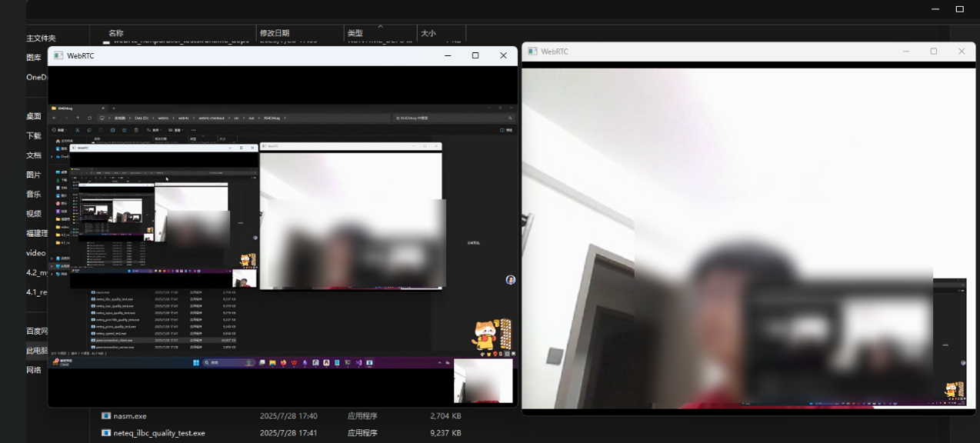Screen dimensions: 980x443
Task: Open 主文件夹 in the Explorer sidebar
Action: (x=41, y=38)
